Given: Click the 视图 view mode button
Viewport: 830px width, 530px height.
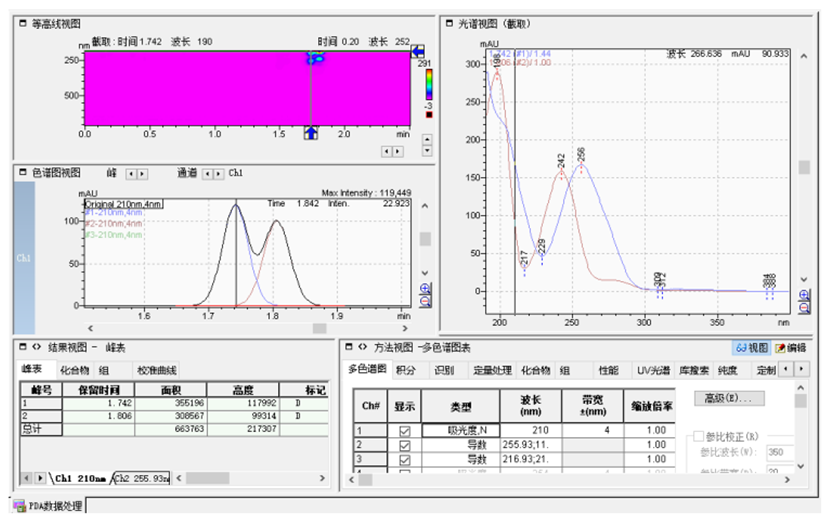Looking at the screenshot, I should click(752, 348).
